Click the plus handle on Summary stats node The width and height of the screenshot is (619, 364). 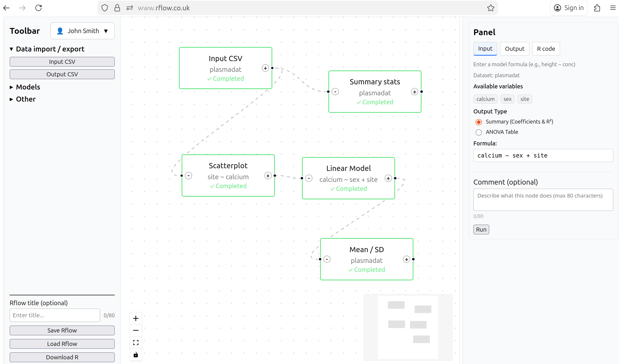[x=415, y=92]
